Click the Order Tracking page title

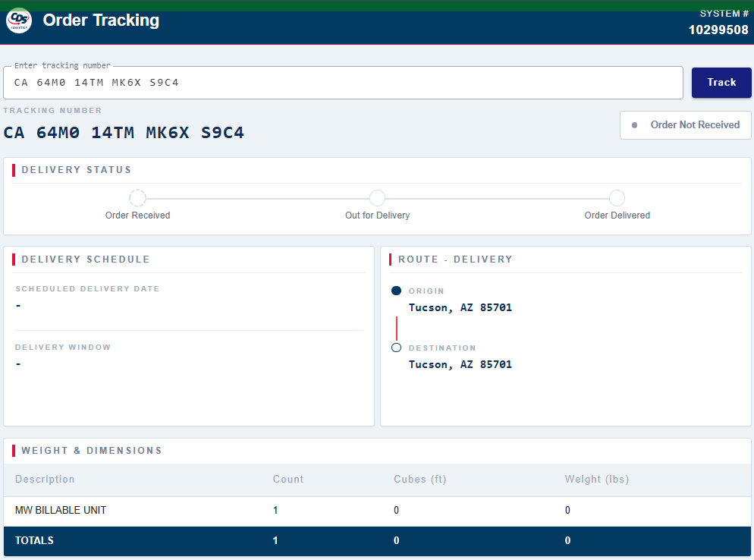click(x=101, y=20)
